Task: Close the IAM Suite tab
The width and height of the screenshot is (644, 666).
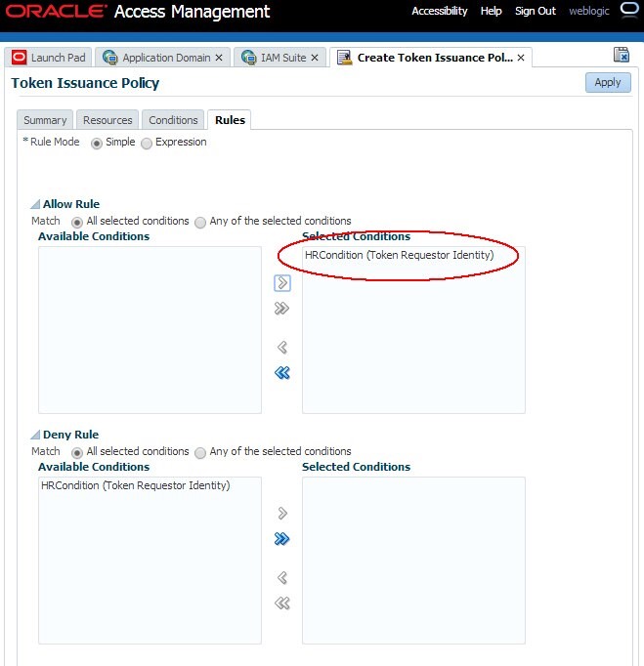Action: (315, 58)
